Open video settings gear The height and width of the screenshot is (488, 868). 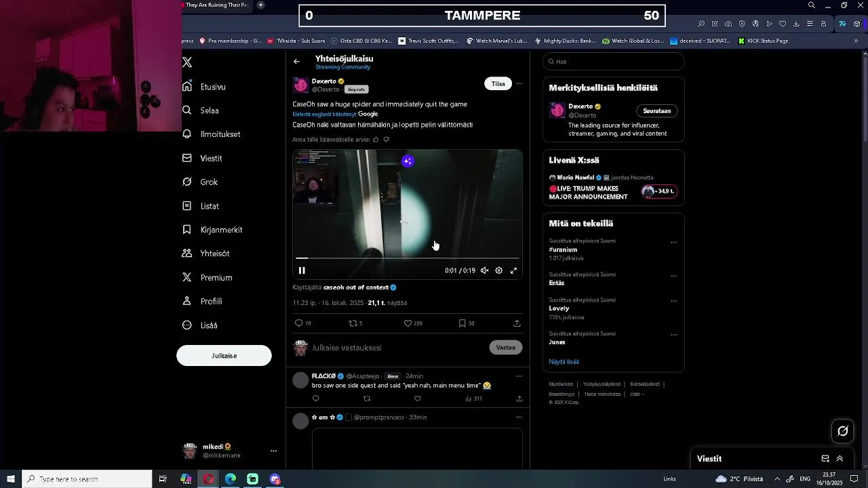(x=498, y=270)
